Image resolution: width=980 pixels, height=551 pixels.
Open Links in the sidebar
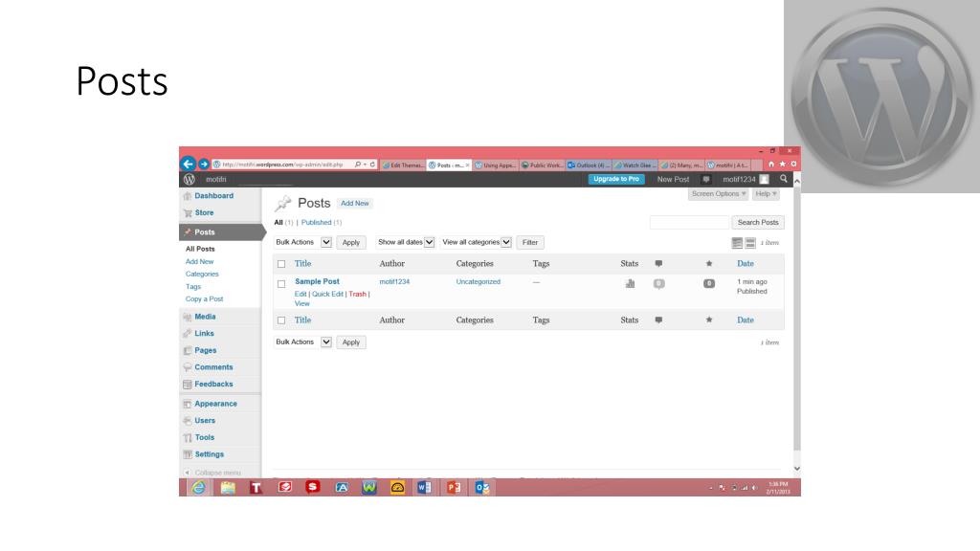[x=205, y=334]
